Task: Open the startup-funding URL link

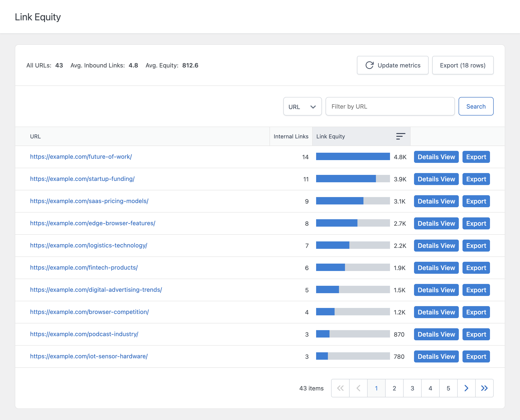Action: 82,179
